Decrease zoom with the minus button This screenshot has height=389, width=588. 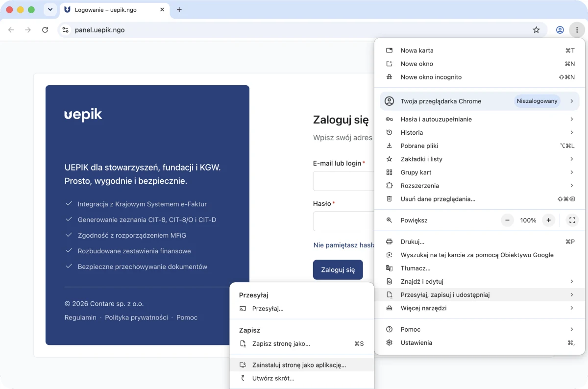tap(508, 220)
